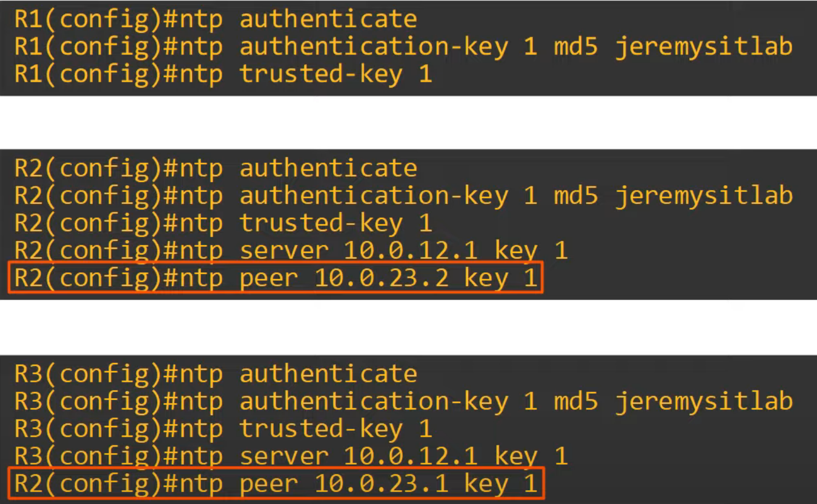This screenshot has height=504, width=817.
Task: Click the R2 ntp trusted-key 1 line
Action: click(x=223, y=223)
